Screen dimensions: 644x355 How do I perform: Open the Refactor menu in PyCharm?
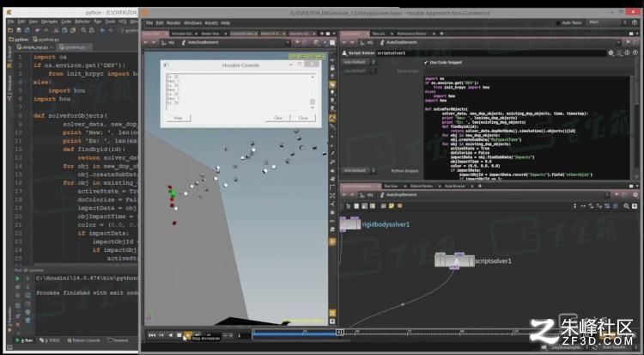tap(82, 21)
